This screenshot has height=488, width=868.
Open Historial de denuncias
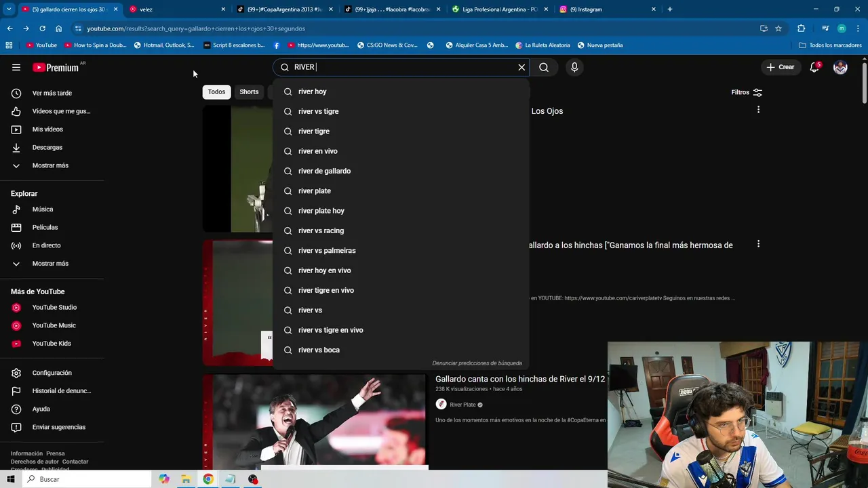(52, 391)
